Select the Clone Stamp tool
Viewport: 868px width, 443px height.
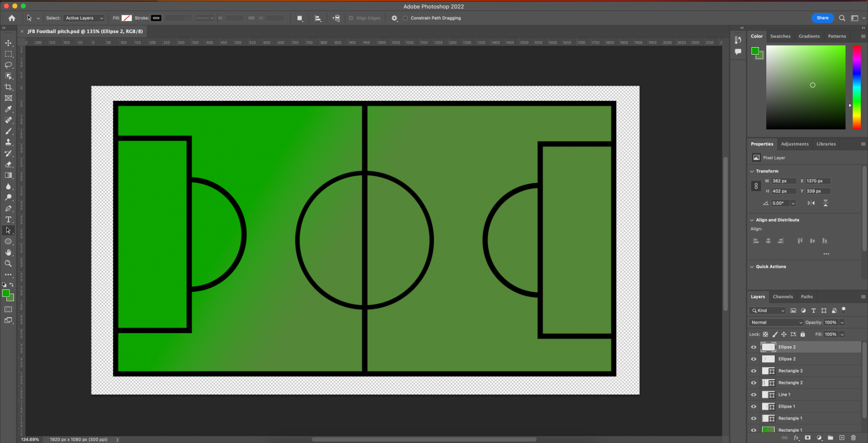point(8,142)
